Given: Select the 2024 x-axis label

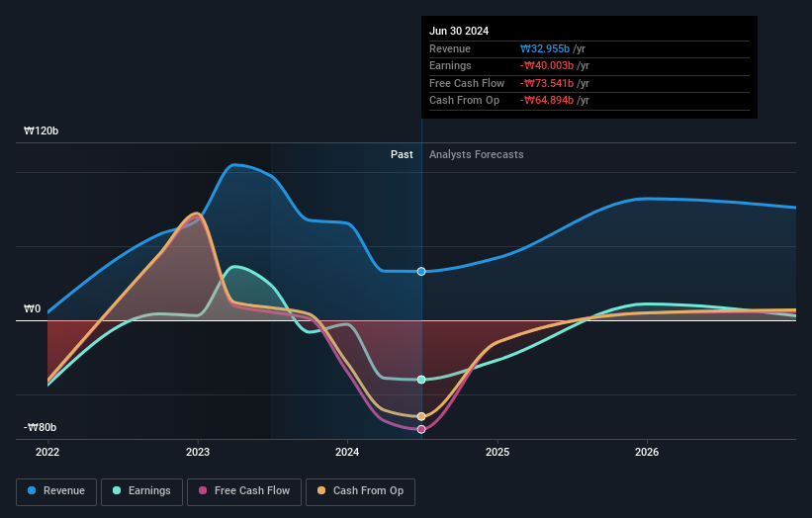Looking at the screenshot, I should 347,453.
